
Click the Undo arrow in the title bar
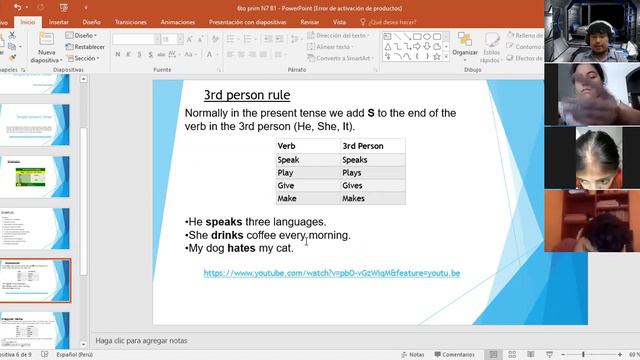point(18,7)
